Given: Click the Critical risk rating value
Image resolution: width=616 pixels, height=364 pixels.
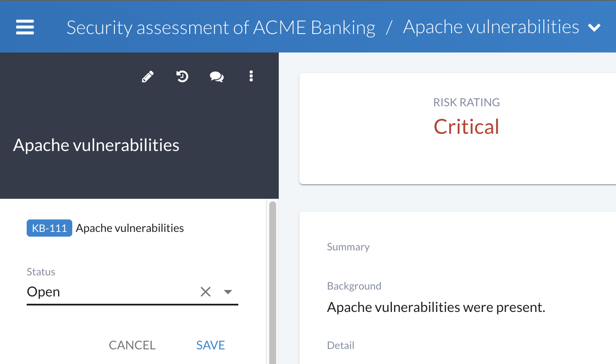Looking at the screenshot, I should click(x=466, y=126).
